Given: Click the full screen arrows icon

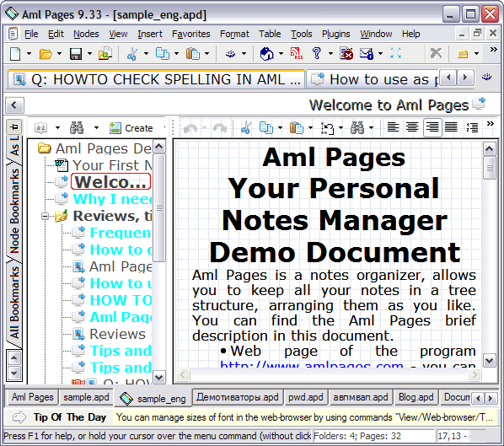Looking at the screenshot, I should coord(395,53).
